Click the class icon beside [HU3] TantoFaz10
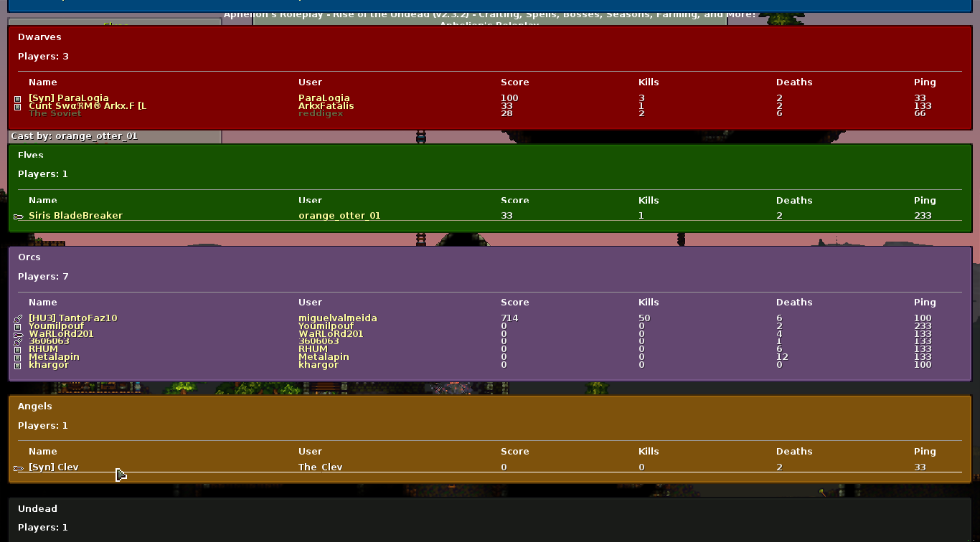This screenshot has height=542, width=980. pos(19,318)
